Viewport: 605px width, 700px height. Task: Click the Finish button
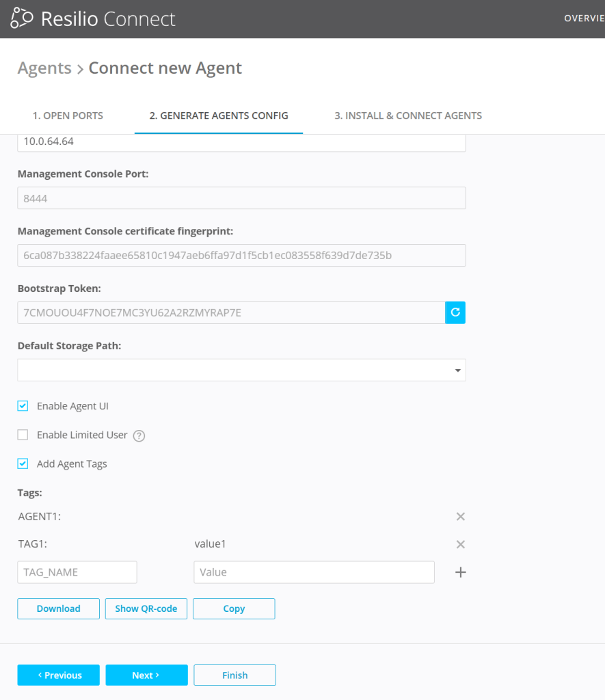[234, 675]
